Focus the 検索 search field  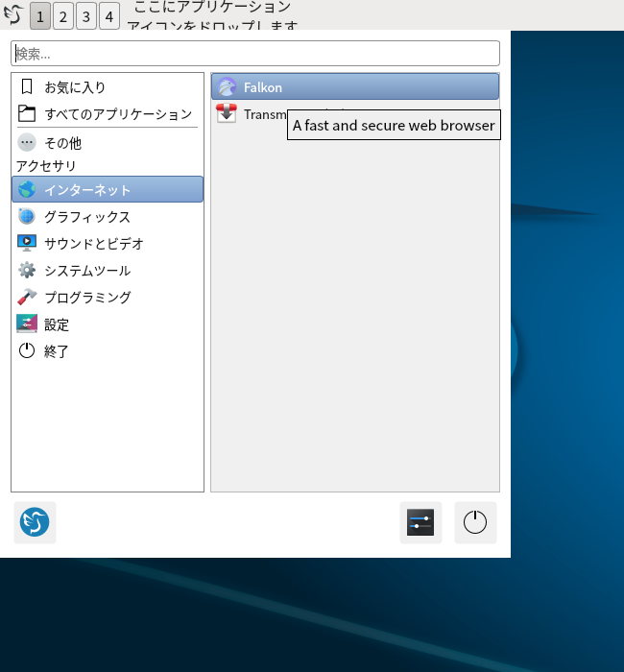255,54
